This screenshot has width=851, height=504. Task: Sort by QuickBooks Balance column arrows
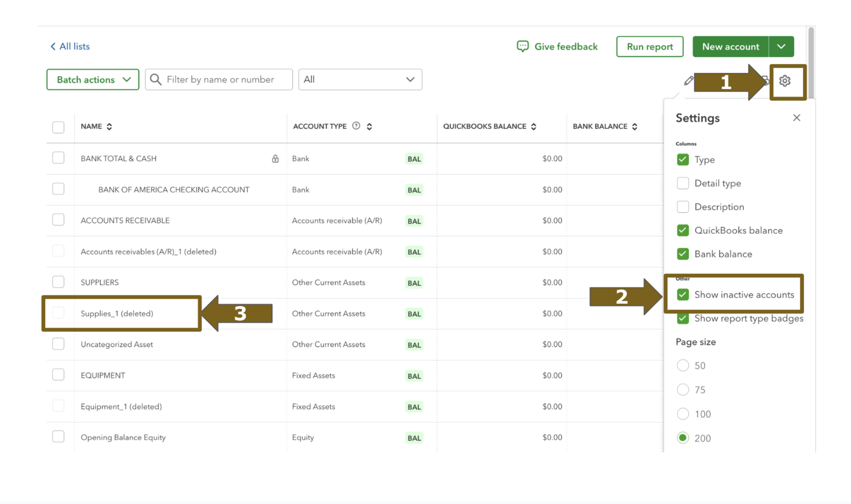[533, 127]
